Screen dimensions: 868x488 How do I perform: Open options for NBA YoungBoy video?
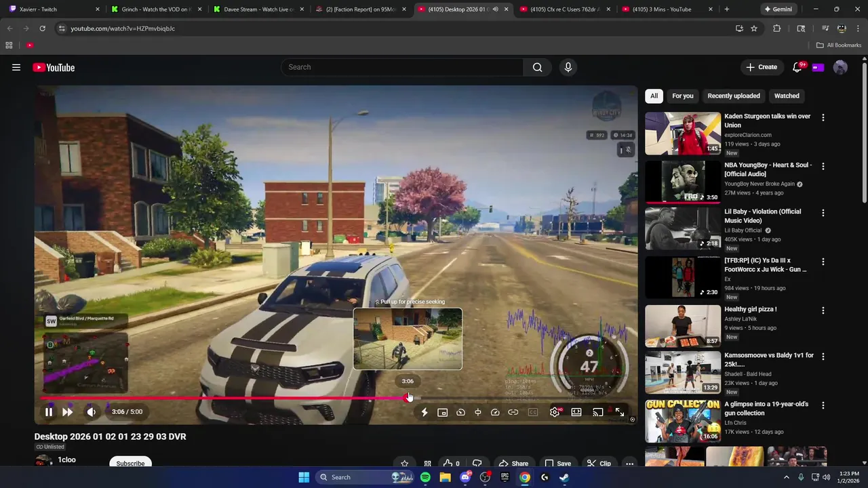pyautogui.click(x=823, y=166)
